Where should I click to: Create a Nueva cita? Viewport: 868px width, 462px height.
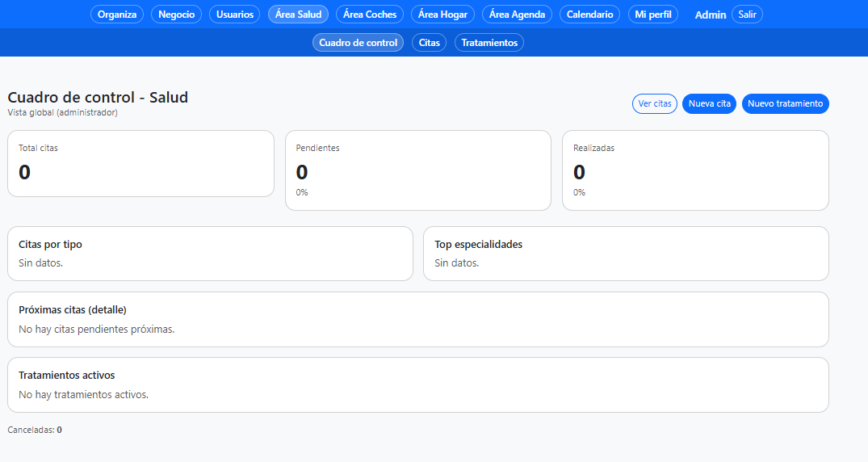(x=709, y=103)
